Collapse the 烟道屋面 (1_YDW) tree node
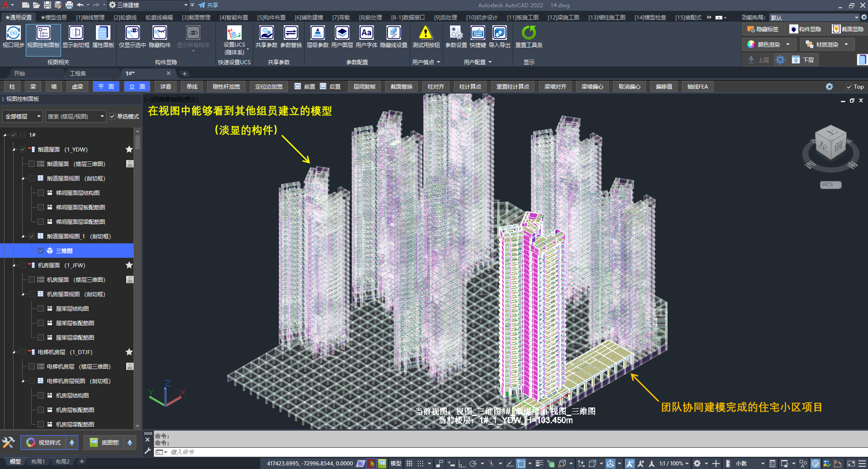The width and height of the screenshot is (868, 469). [14, 150]
